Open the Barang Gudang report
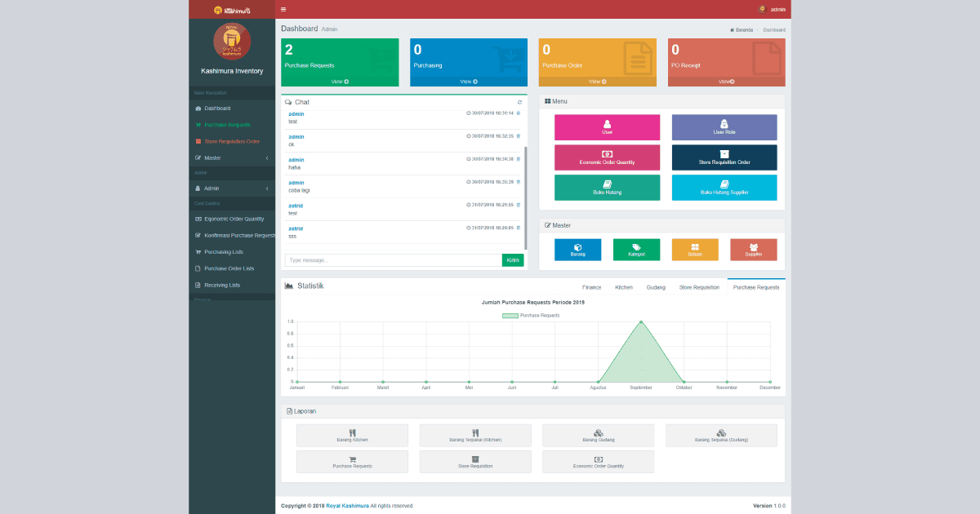 point(599,435)
